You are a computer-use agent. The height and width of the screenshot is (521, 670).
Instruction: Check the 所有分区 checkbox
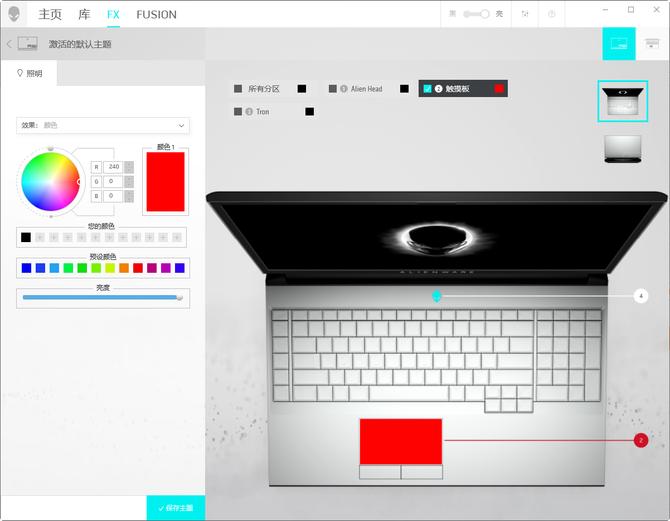click(x=238, y=88)
